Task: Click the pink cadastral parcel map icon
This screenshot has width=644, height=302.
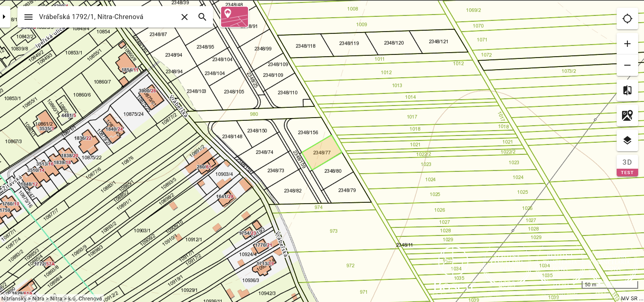Action: [234, 17]
